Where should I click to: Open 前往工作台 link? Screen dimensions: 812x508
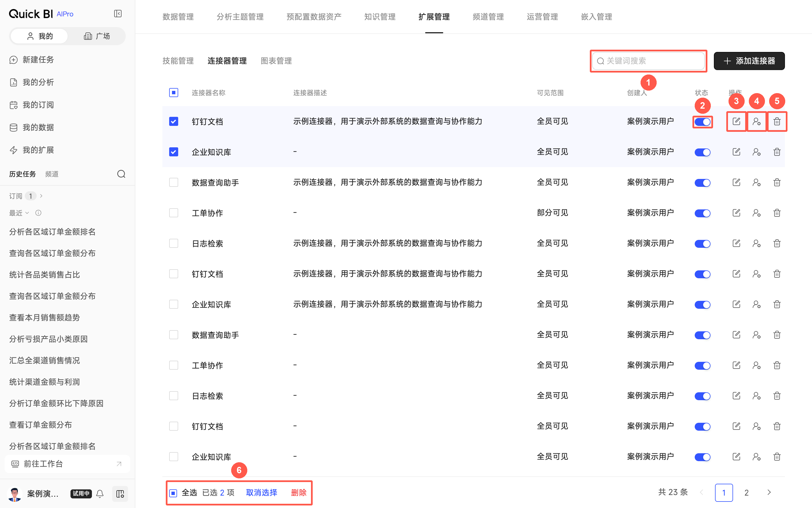tap(67, 464)
